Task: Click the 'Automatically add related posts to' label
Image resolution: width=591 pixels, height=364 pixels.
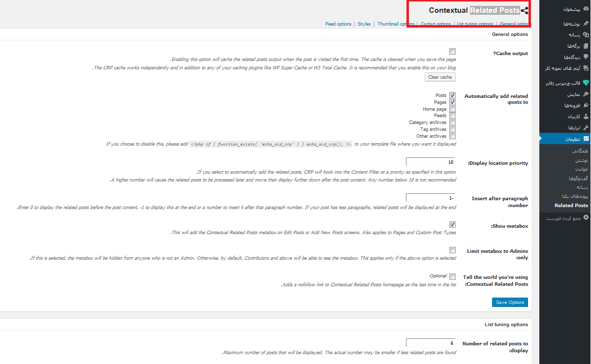Action: click(496, 99)
